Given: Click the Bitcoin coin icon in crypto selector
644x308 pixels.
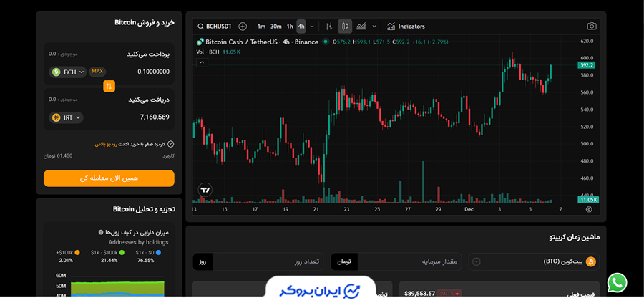Looking at the screenshot, I should [590, 261].
